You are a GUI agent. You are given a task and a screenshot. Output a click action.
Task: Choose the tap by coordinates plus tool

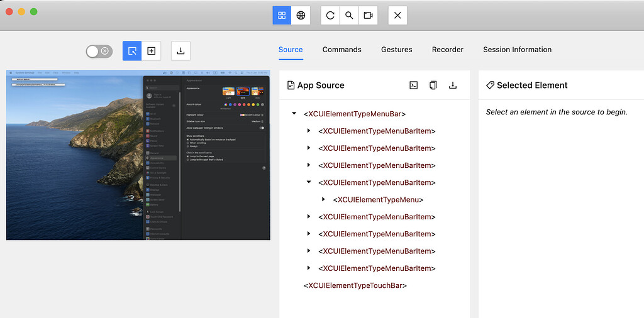(x=151, y=51)
